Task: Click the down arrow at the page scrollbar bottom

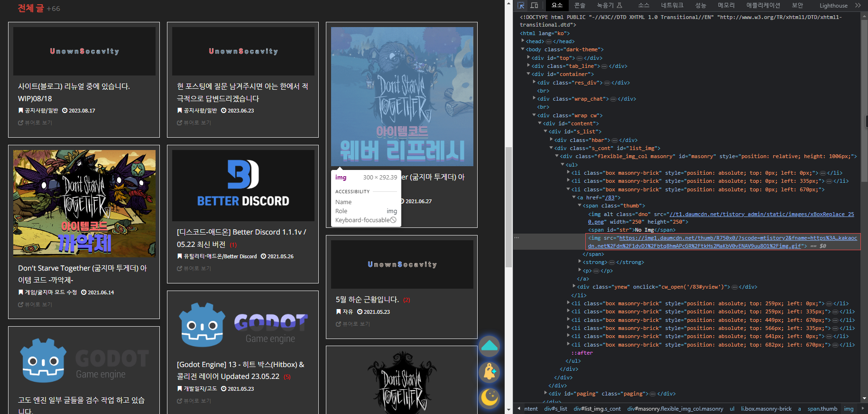Action: click(508, 409)
